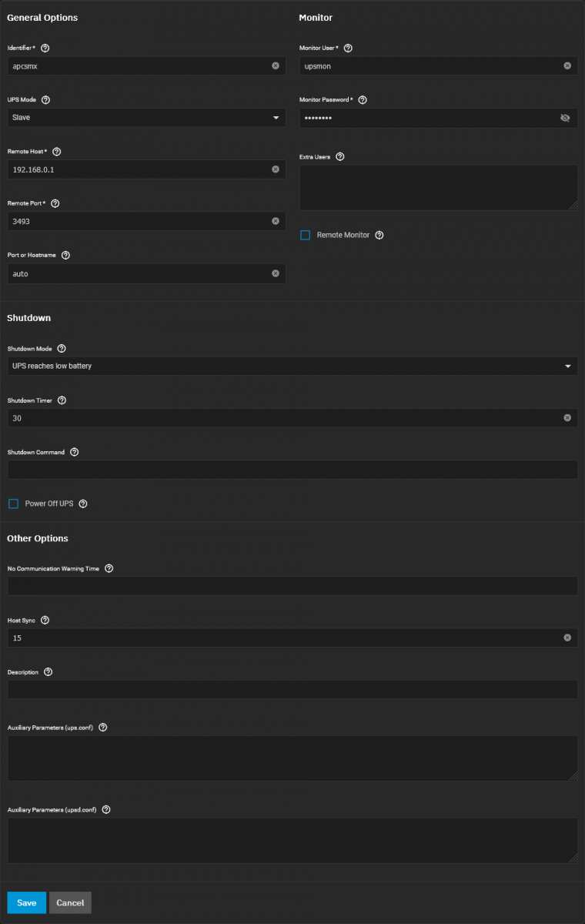The width and height of the screenshot is (585, 924).
Task: Open help icon next to Remote Port
Action: click(x=55, y=204)
